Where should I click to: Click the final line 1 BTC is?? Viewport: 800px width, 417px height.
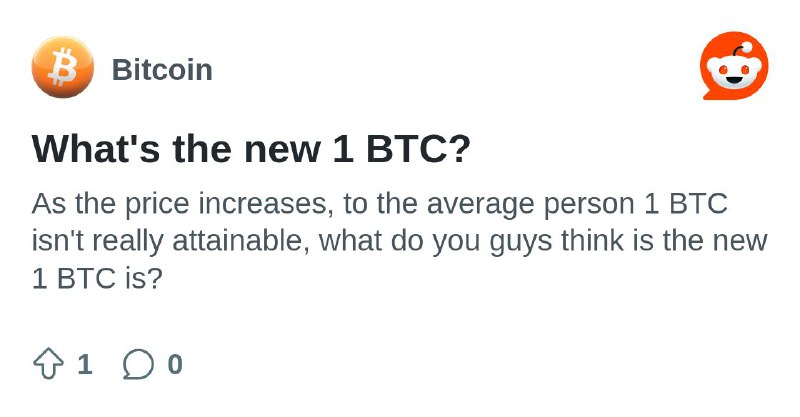(97, 279)
